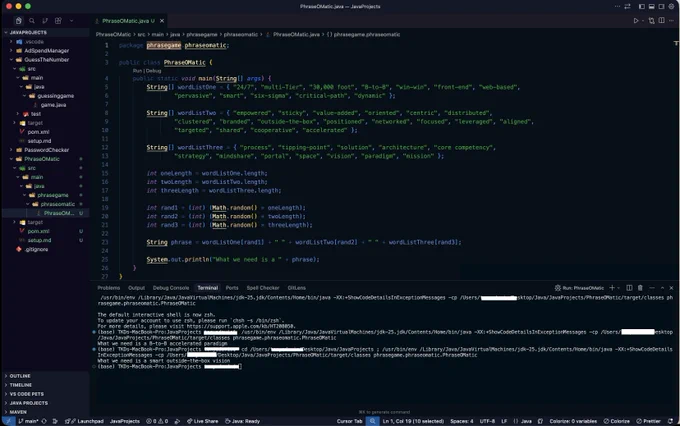Switch to the Ports panel tab
This screenshot has width=680, height=426.
(x=232, y=288)
